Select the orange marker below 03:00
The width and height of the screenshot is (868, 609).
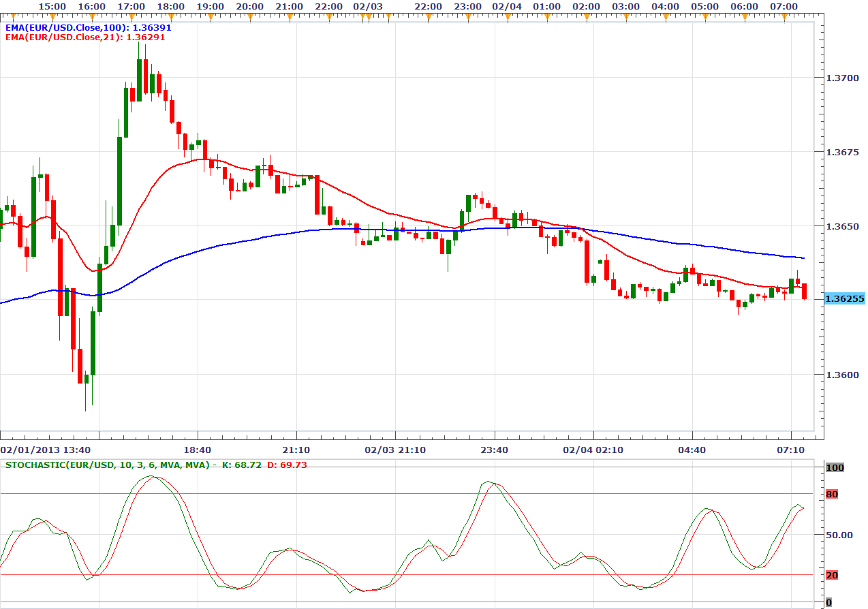coord(625,15)
